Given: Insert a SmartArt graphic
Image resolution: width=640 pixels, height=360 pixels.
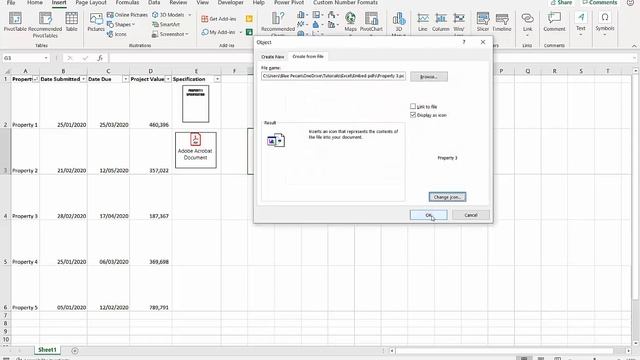Looking at the screenshot, I should [166, 24].
